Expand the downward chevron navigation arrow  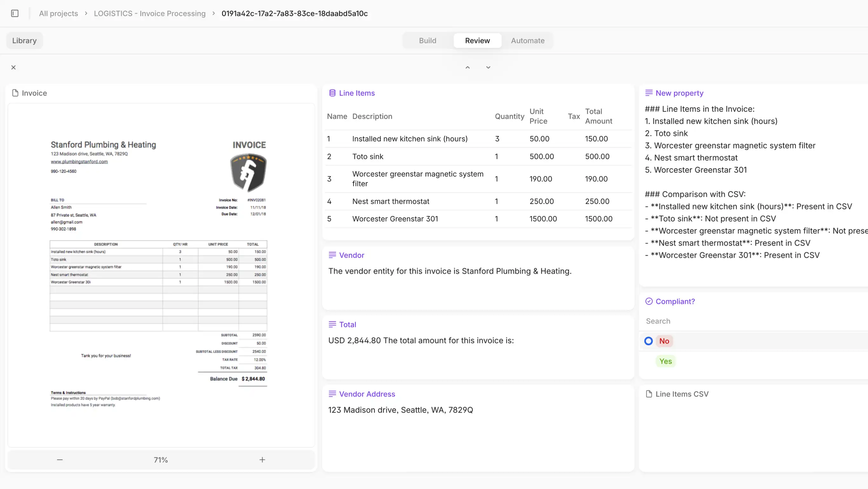pyautogui.click(x=488, y=67)
